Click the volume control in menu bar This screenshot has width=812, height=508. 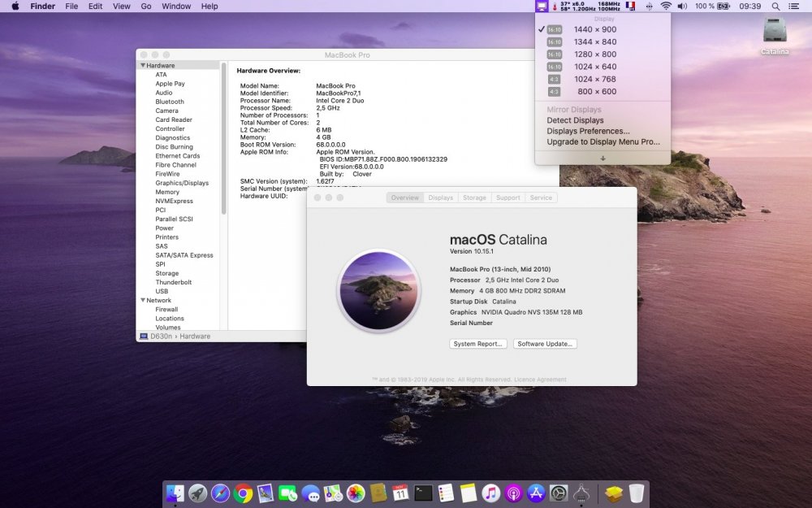coord(682,7)
